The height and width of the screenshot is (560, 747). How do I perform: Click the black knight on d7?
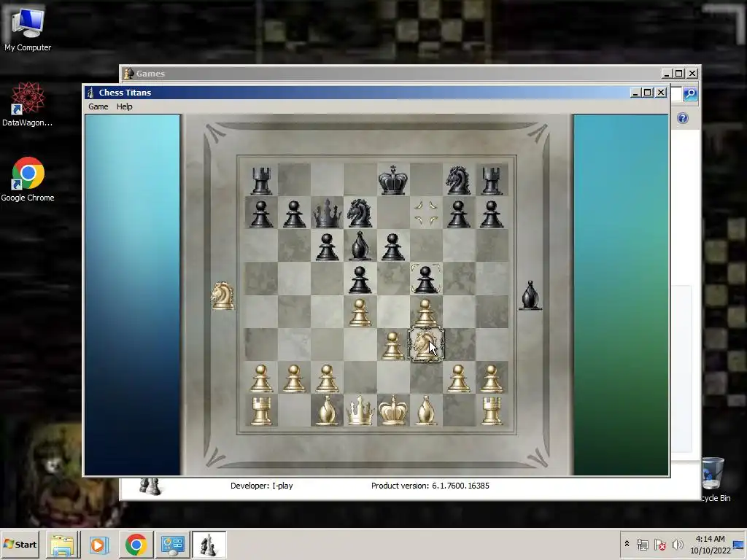click(360, 214)
